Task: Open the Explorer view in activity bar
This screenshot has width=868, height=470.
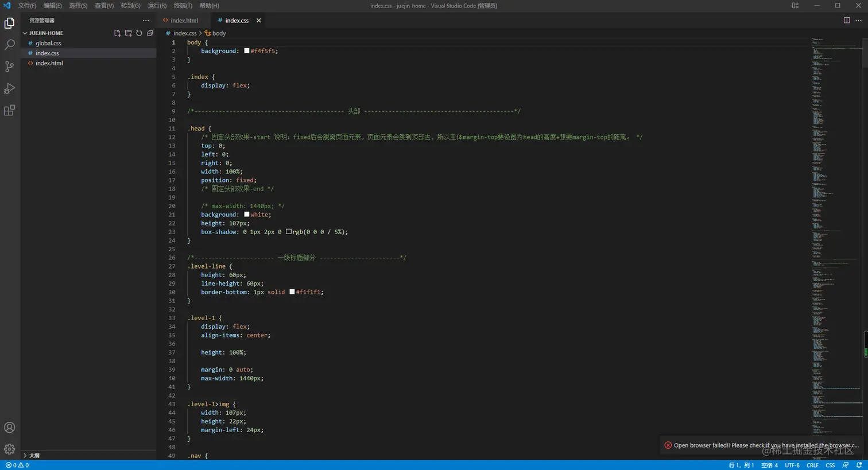Action: pyautogui.click(x=10, y=23)
